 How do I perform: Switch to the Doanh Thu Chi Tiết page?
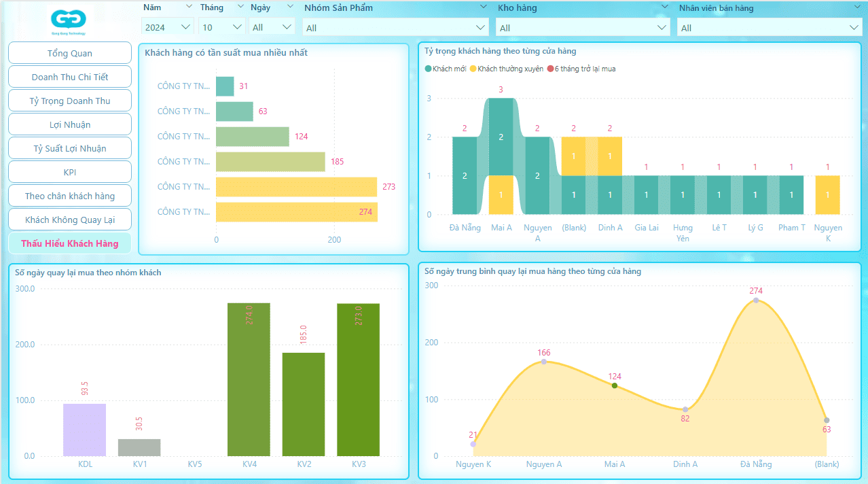[70, 77]
